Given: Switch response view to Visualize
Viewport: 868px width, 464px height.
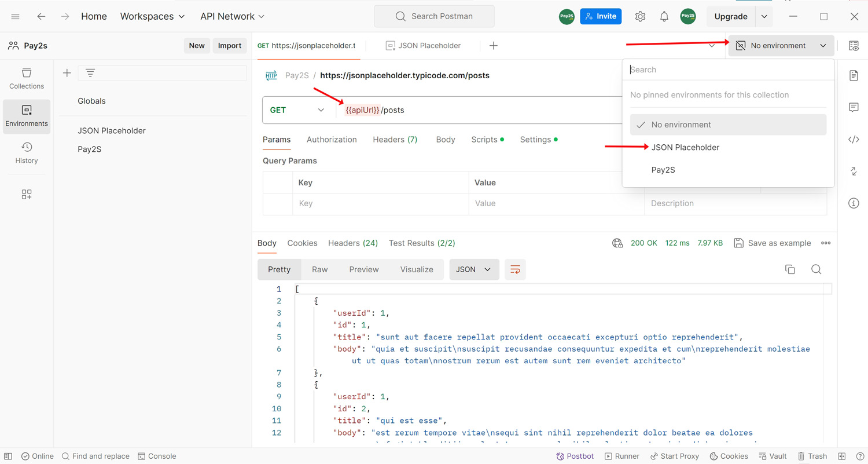Looking at the screenshot, I should [x=417, y=269].
